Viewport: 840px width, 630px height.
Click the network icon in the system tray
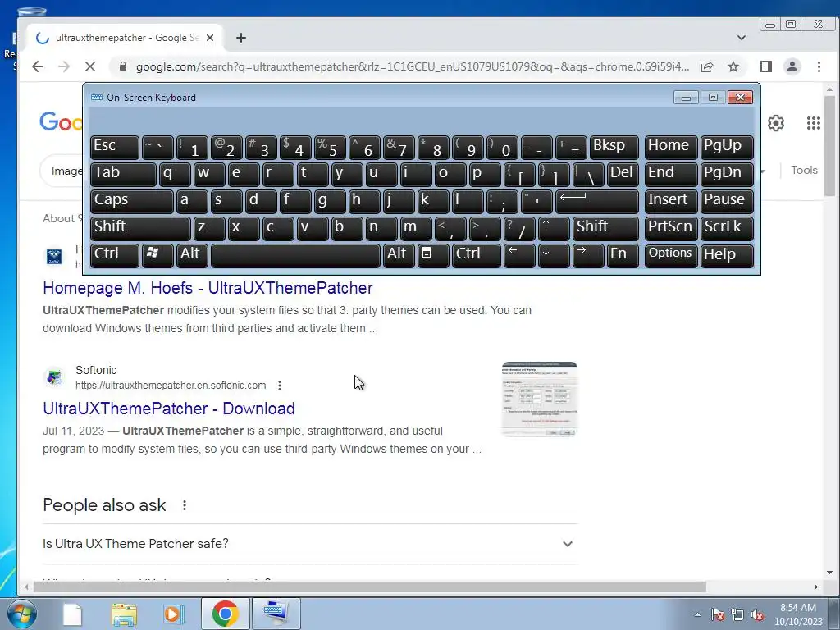[x=737, y=614]
